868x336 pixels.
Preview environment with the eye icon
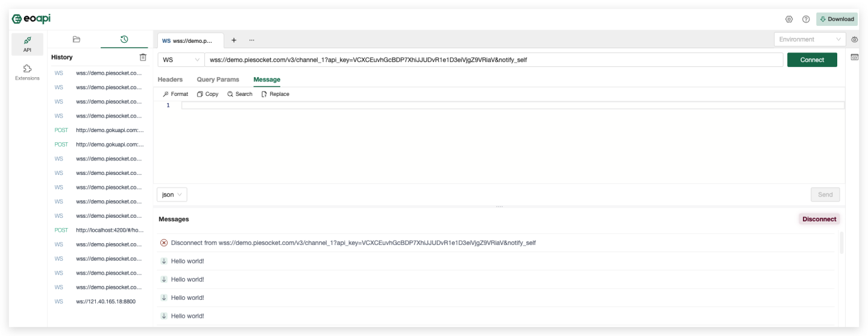855,39
